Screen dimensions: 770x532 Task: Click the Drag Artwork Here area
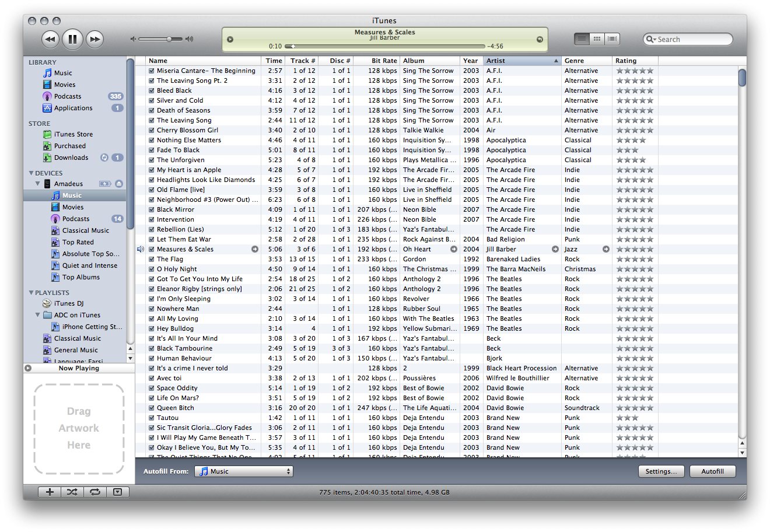click(x=79, y=429)
